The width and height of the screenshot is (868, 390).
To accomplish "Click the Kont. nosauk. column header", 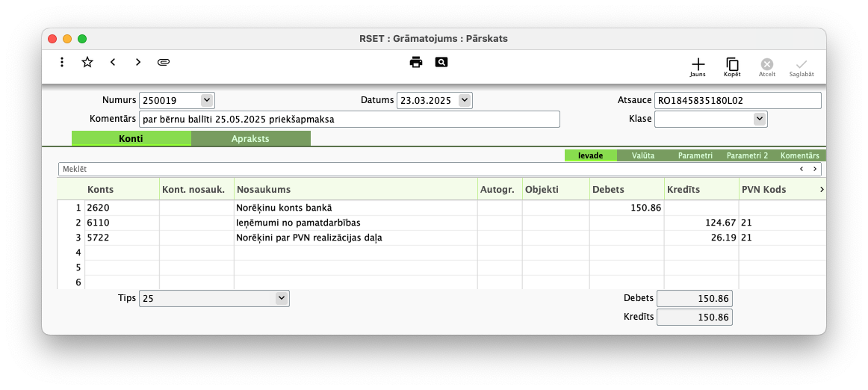I will pyautogui.click(x=197, y=190).
